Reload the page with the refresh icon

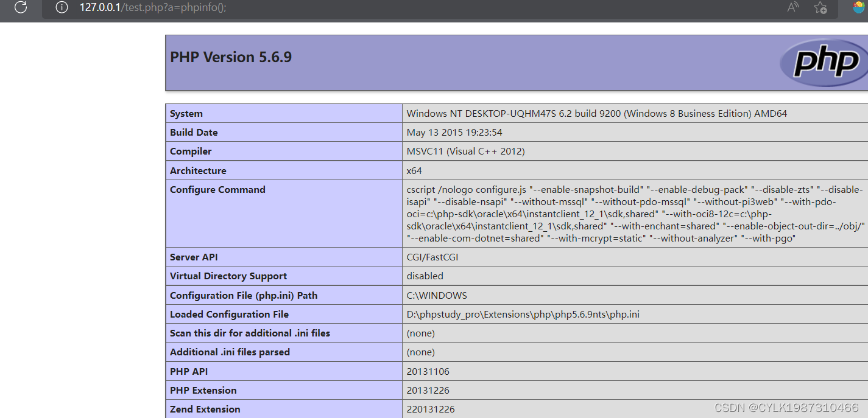click(x=21, y=8)
